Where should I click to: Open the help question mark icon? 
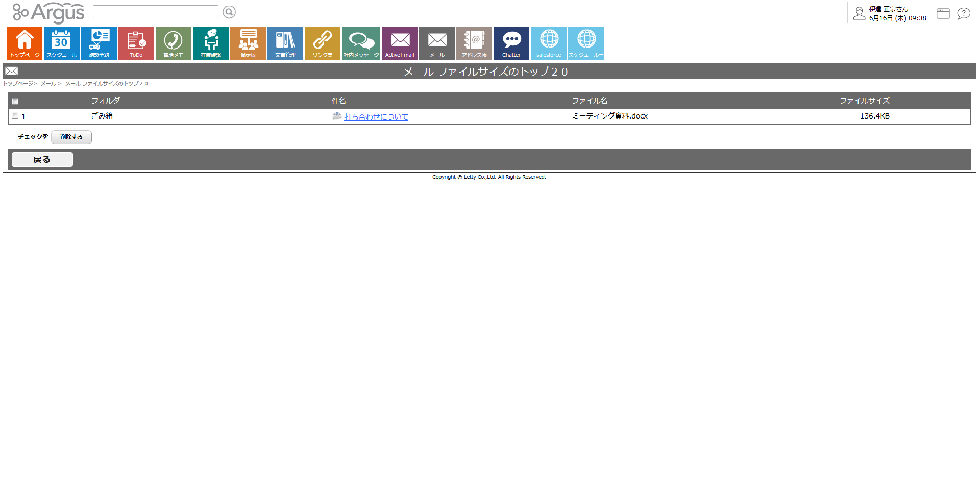pos(963,14)
